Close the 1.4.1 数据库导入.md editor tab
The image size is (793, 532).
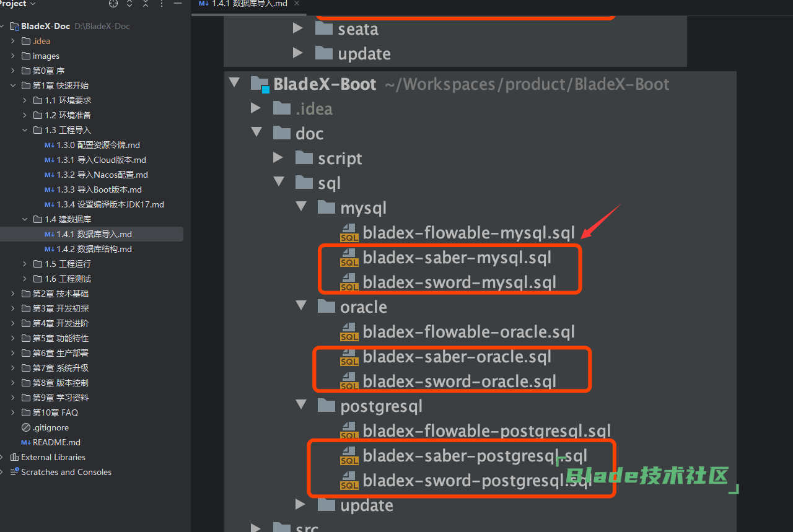pyautogui.click(x=296, y=4)
